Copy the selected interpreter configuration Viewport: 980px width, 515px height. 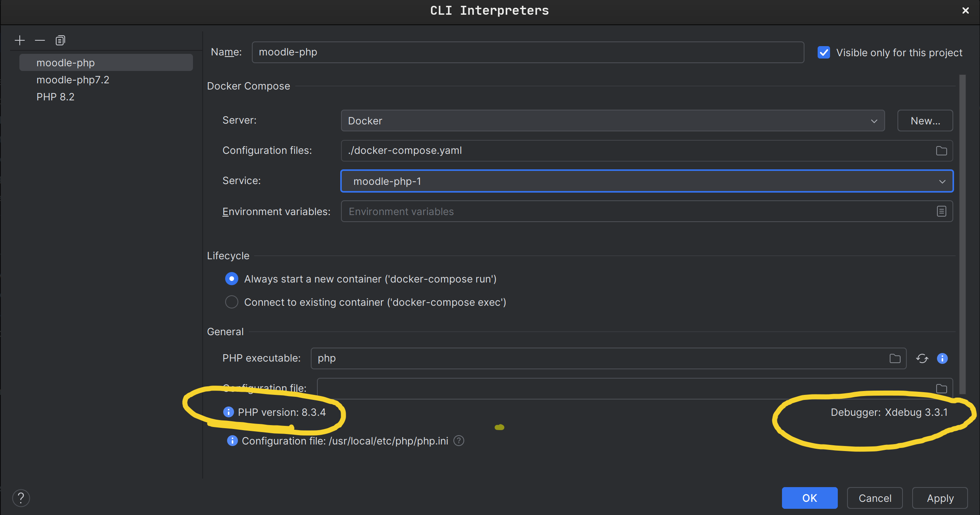(60, 40)
